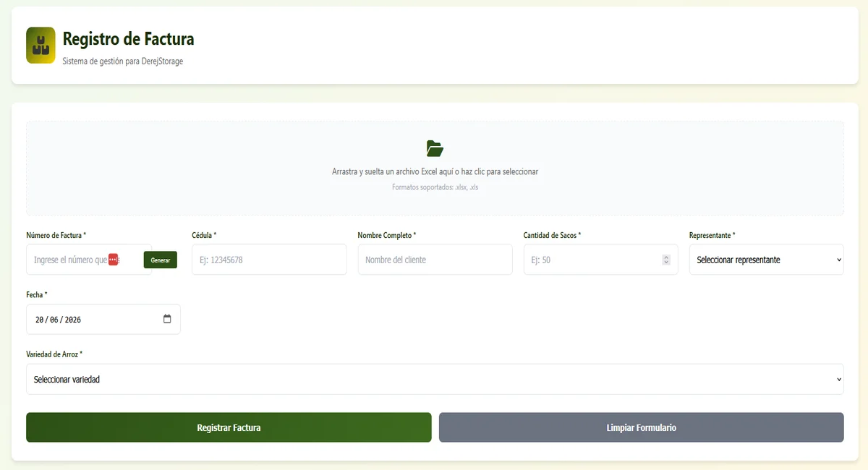Click the "Cédula *" label
868x470 pixels.
click(204, 236)
